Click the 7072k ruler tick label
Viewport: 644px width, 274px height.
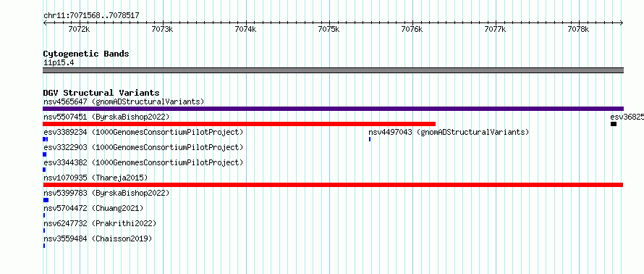[80, 30]
